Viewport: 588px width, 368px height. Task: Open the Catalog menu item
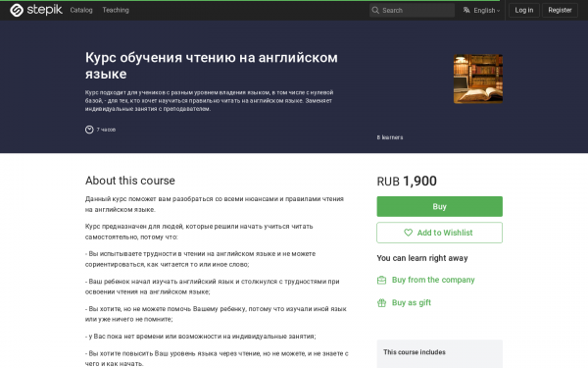point(81,10)
